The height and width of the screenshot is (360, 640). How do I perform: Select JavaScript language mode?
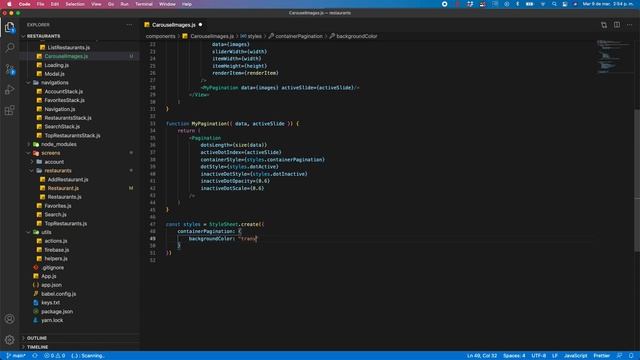tap(576, 356)
